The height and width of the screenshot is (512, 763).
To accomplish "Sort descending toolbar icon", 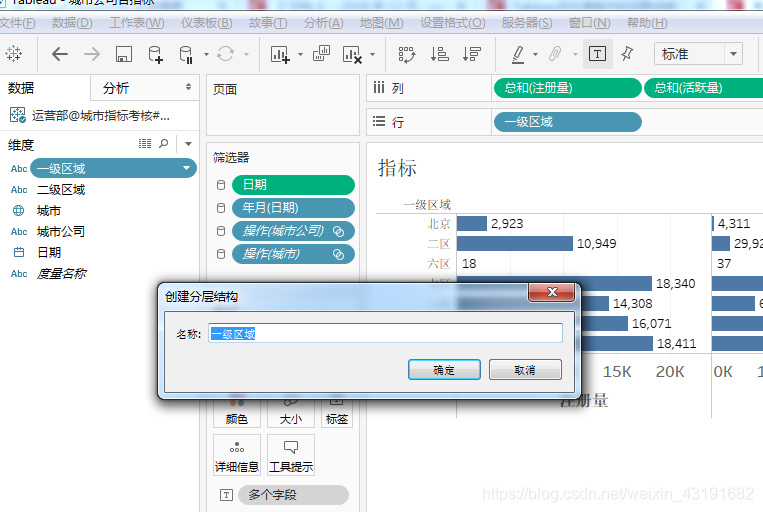I will (x=472, y=54).
